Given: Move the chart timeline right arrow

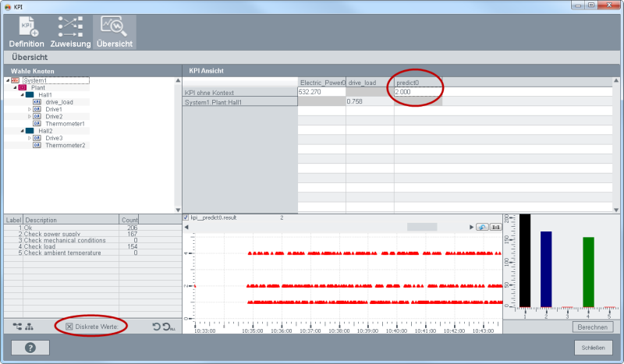Looking at the screenshot, I should point(471,227).
